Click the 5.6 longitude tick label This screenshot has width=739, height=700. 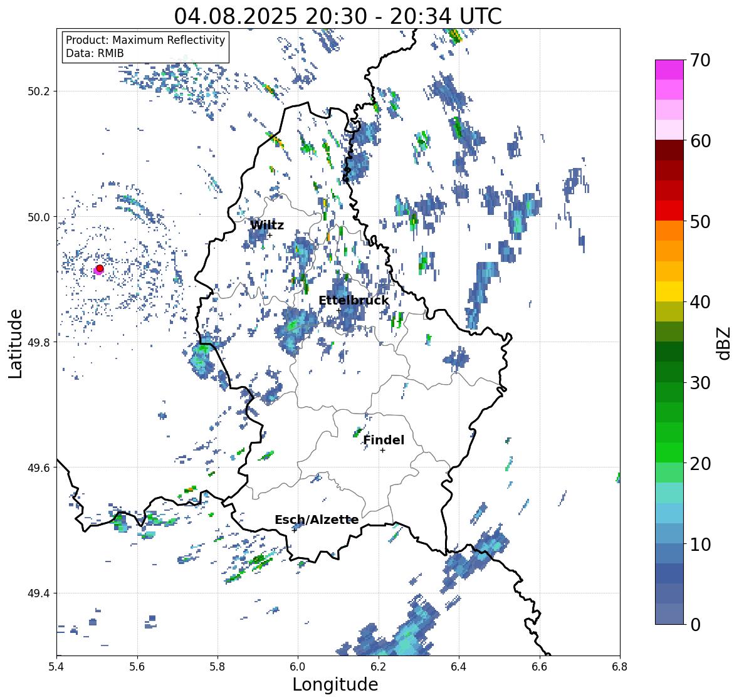[137, 666]
